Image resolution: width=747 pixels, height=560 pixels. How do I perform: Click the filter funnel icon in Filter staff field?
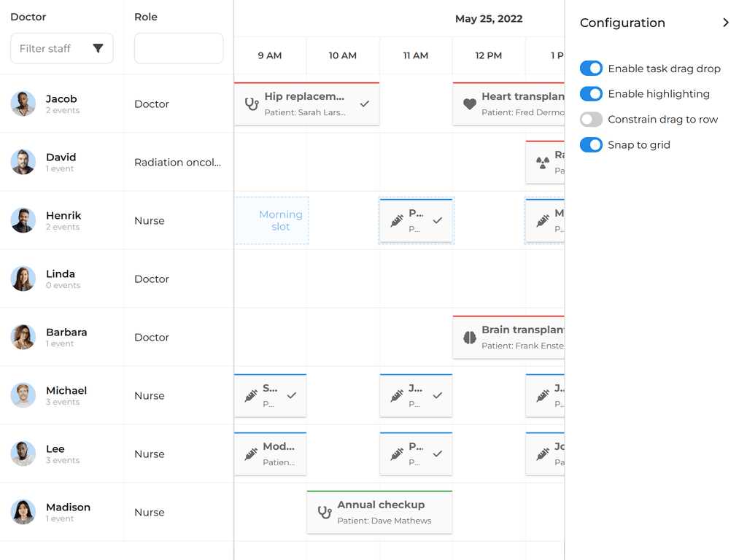click(x=99, y=48)
